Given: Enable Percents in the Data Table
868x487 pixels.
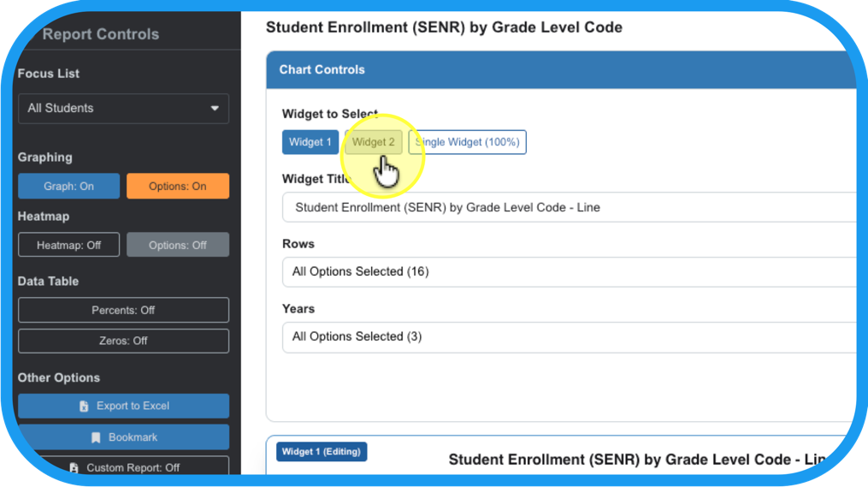Looking at the screenshot, I should click(x=123, y=310).
